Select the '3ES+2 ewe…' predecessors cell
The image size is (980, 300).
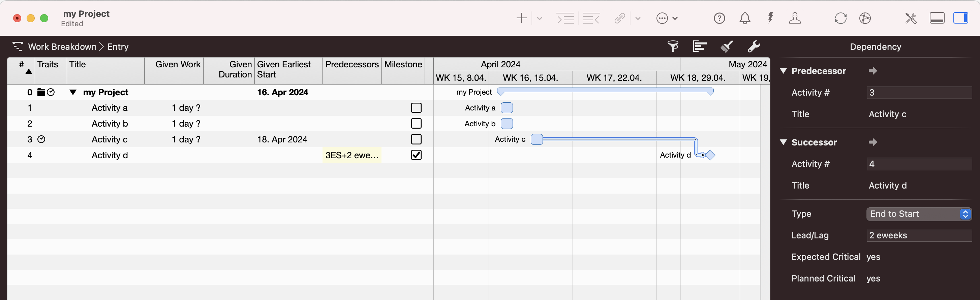(352, 155)
